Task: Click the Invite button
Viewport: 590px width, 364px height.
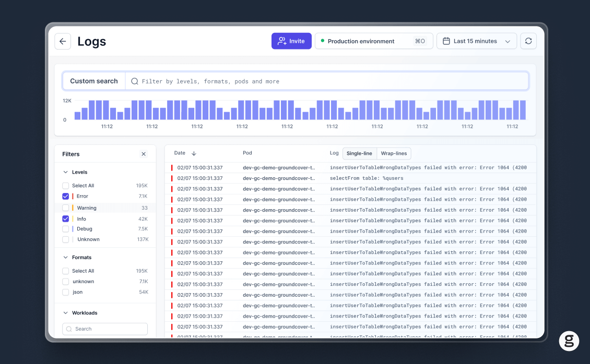Action: tap(291, 41)
